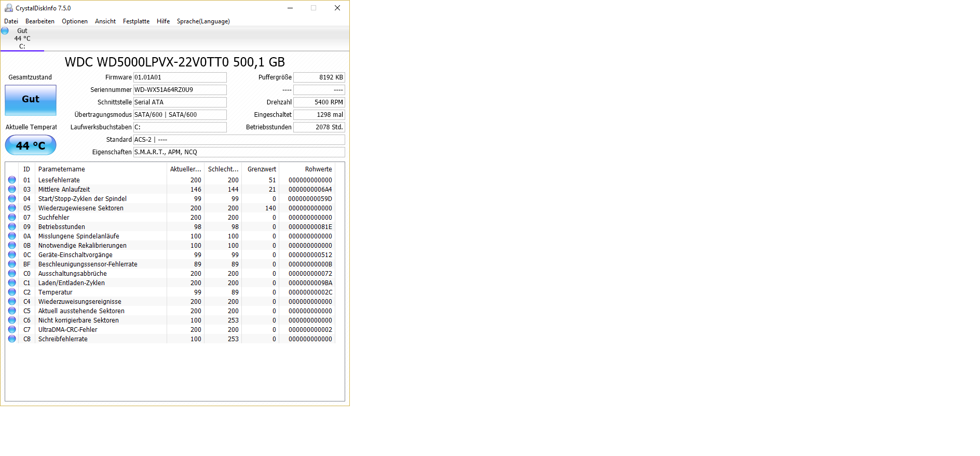This screenshot has width=980, height=456.
Task: Open the Ansicht menu
Action: click(x=105, y=21)
